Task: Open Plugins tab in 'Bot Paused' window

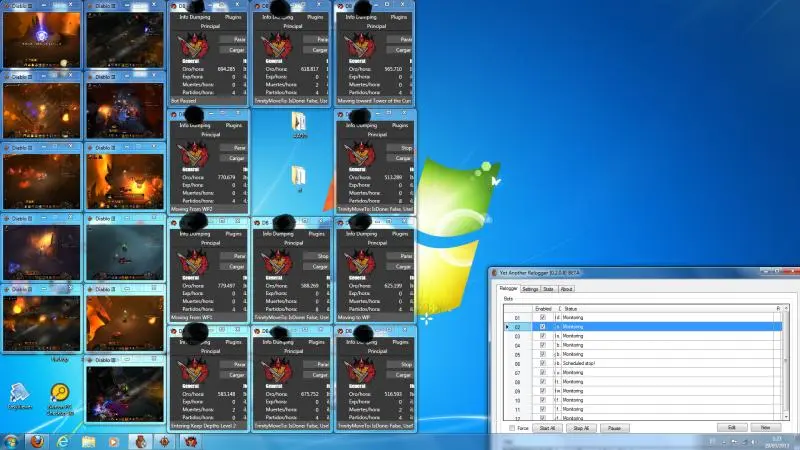Action: coord(233,17)
